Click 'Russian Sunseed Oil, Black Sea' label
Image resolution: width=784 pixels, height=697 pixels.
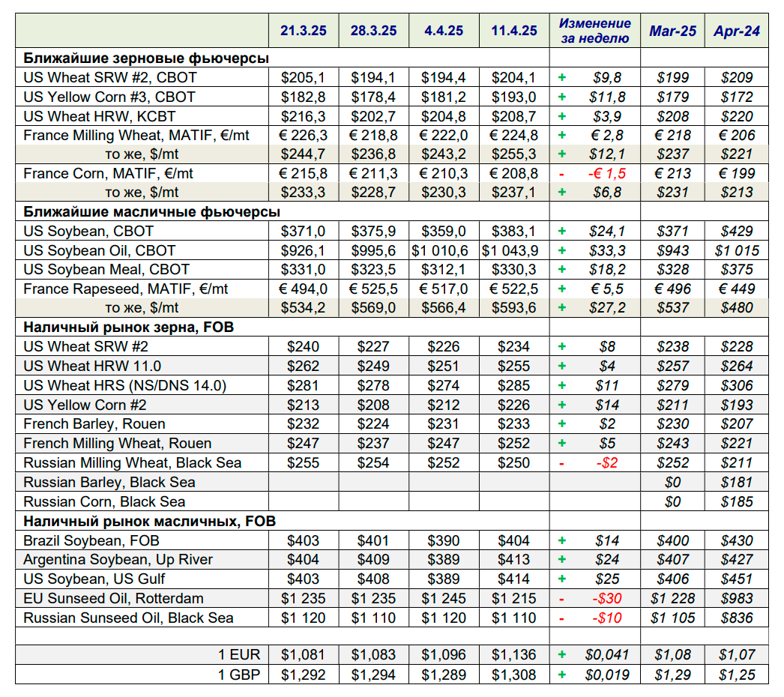(128, 618)
